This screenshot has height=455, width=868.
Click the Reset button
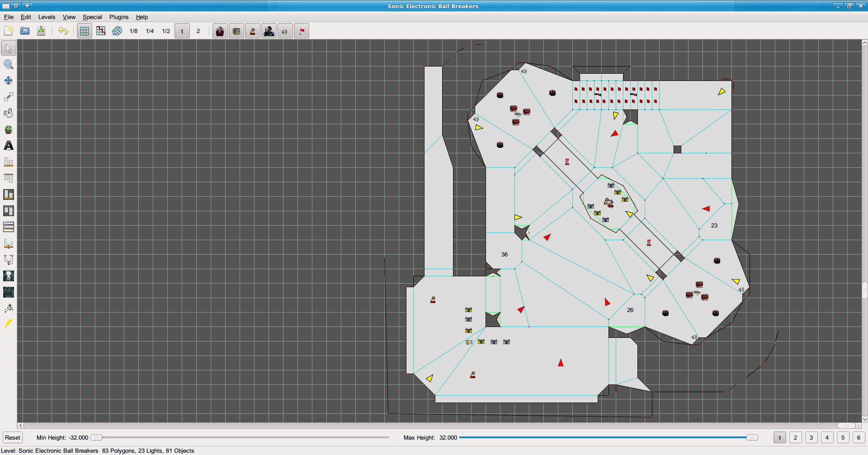(x=13, y=437)
